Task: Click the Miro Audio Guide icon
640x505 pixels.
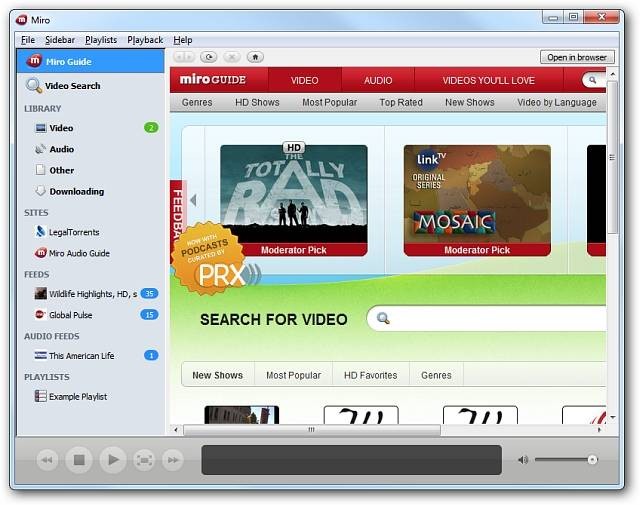Action: pyautogui.click(x=41, y=253)
